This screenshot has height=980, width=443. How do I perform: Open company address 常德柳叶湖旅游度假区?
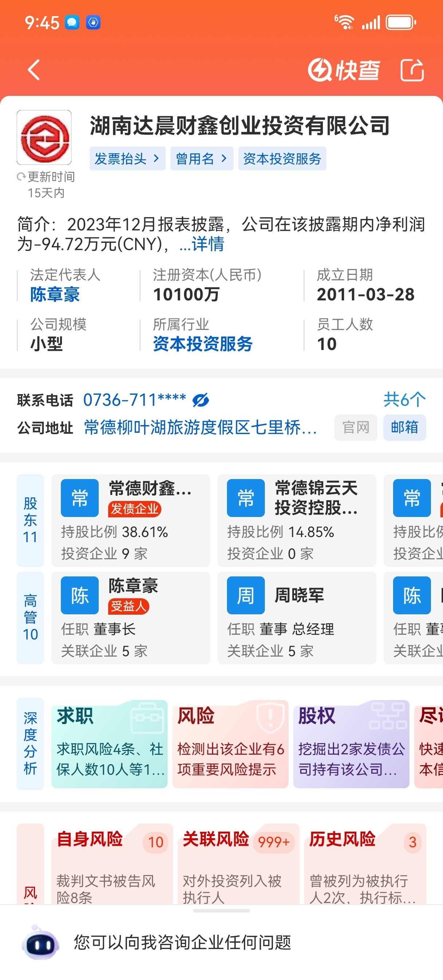[x=200, y=428]
